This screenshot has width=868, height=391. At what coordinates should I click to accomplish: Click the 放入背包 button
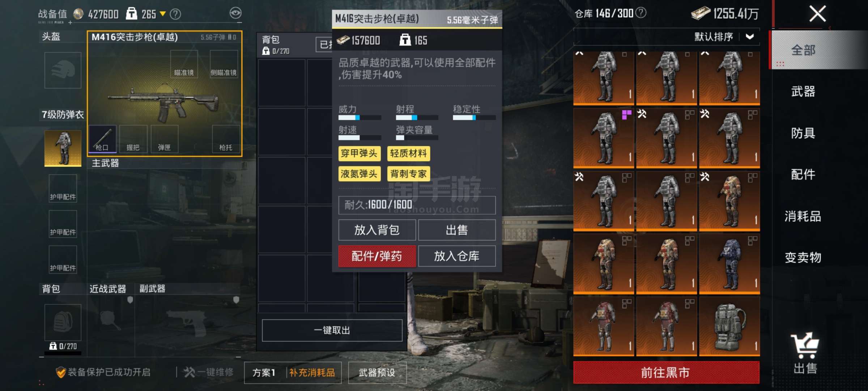pyautogui.click(x=377, y=230)
